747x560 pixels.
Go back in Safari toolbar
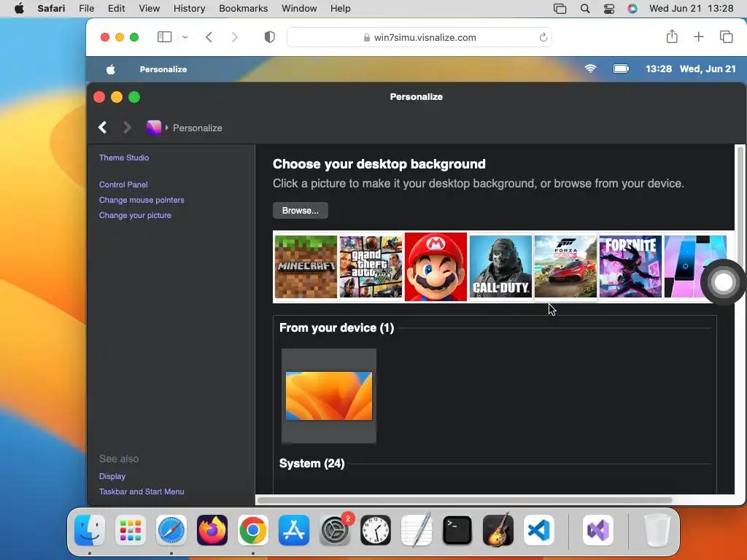(x=209, y=37)
